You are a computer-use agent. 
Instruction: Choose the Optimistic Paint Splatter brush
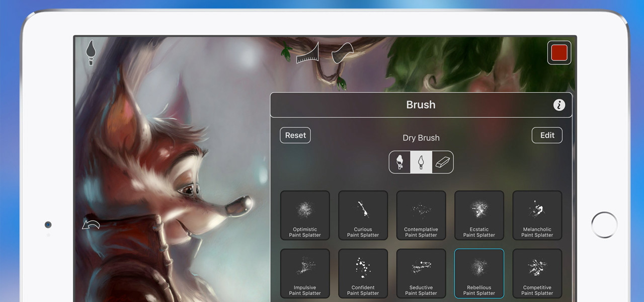(305, 215)
